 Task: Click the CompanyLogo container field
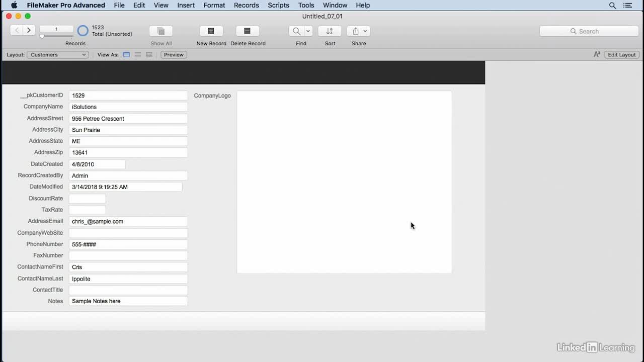click(344, 182)
